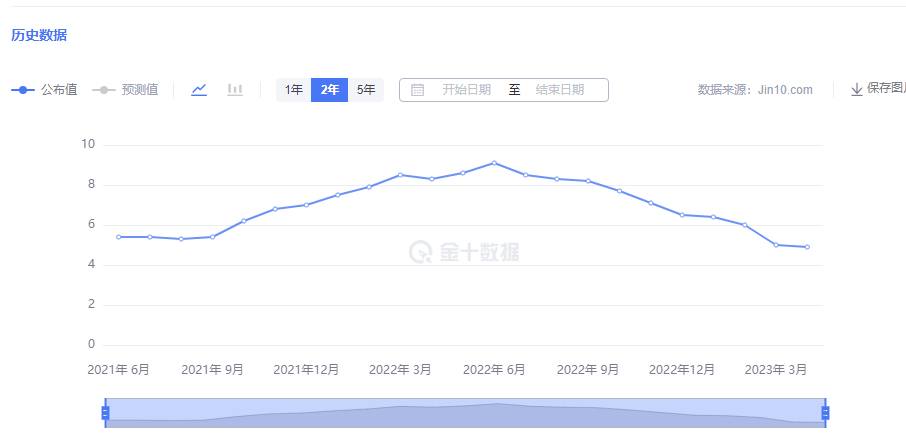The image size is (906, 441).
Task: Toggle the 公布值 legend series
Action: (x=44, y=90)
